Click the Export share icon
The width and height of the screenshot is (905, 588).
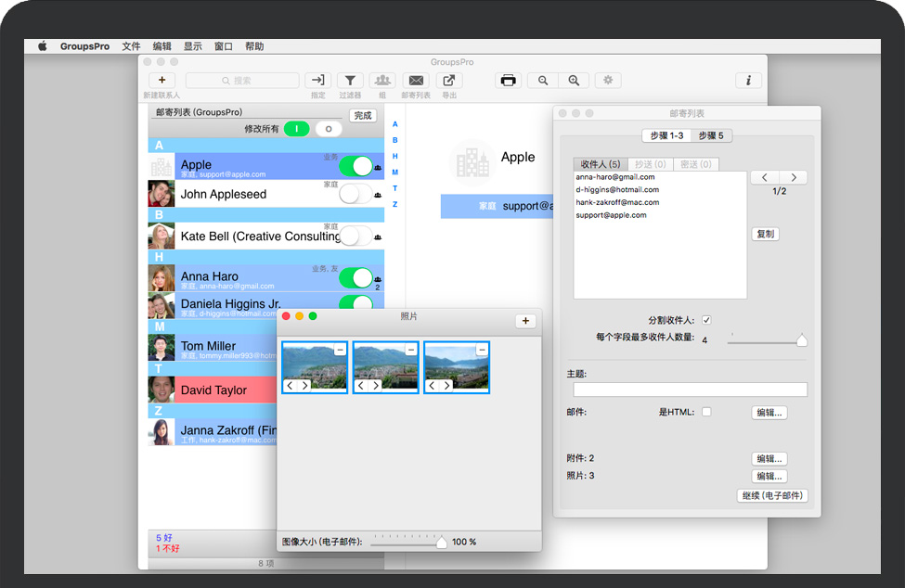point(449,81)
